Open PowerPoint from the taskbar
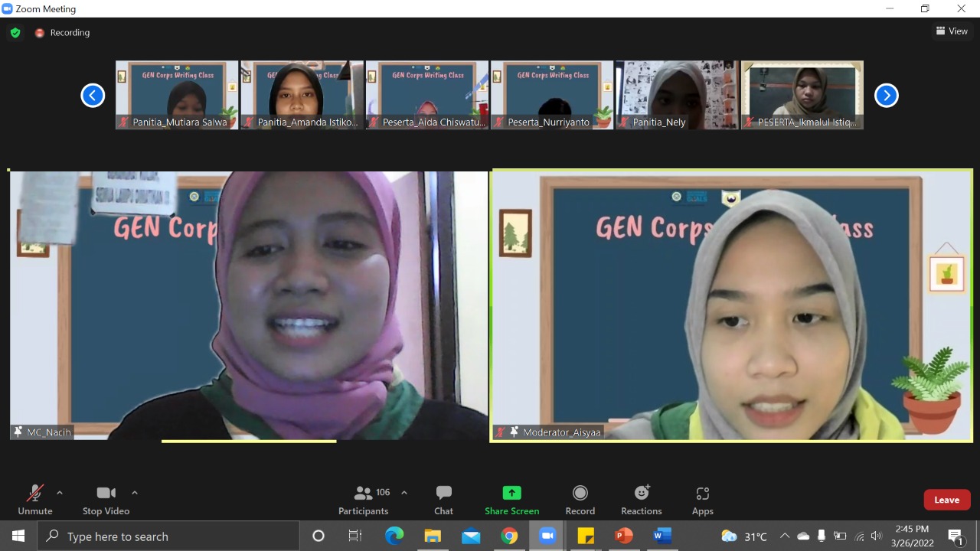Screen dimensions: 980x551 pyautogui.click(x=624, y=536)
